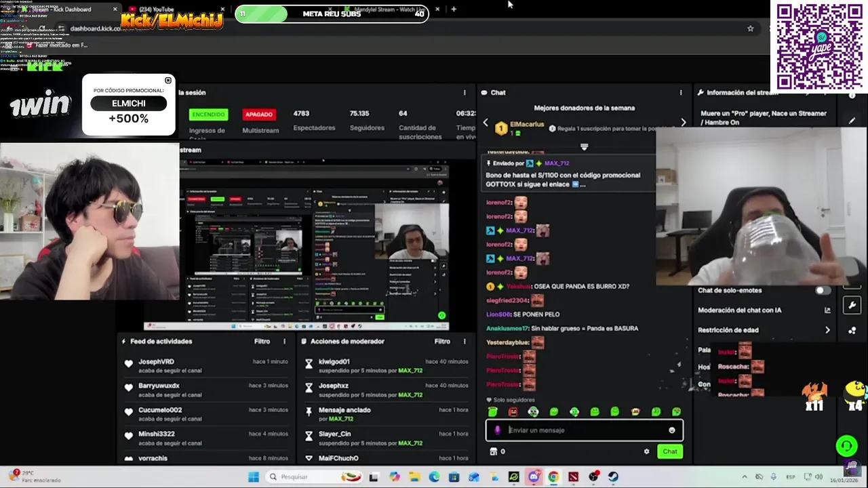The width and height of the screenshot is (868, 488).
Task: Click Anaklusmos17 chat message
Action: [x=562, y=329]
